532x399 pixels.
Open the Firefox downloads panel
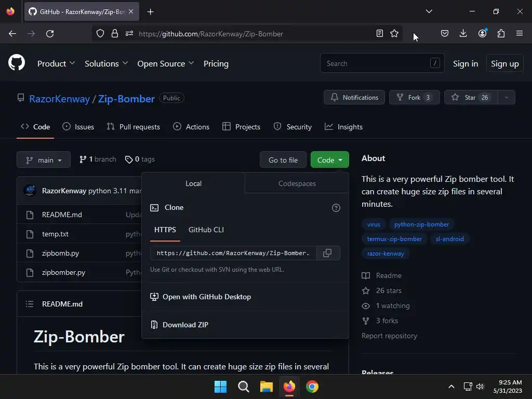(x=463, y=34)
